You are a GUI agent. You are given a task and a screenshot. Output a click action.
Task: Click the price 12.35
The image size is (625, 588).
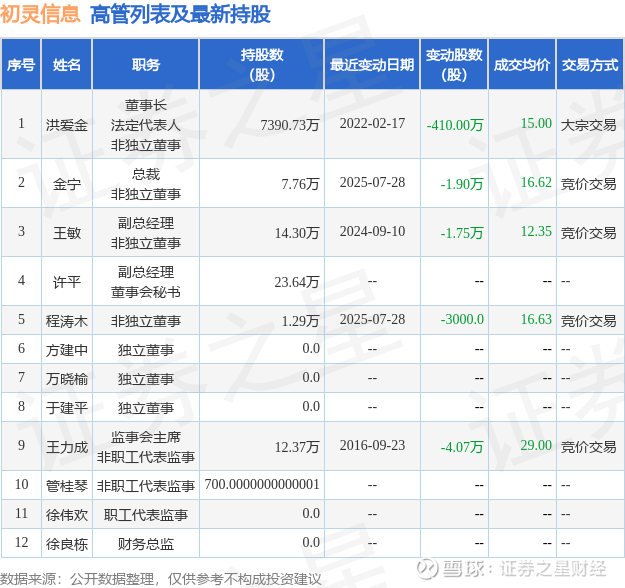point(536,231)
